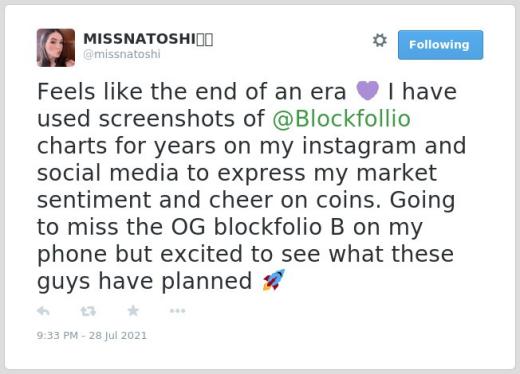Follow the @Blockfollio mention link

point(341,119)
